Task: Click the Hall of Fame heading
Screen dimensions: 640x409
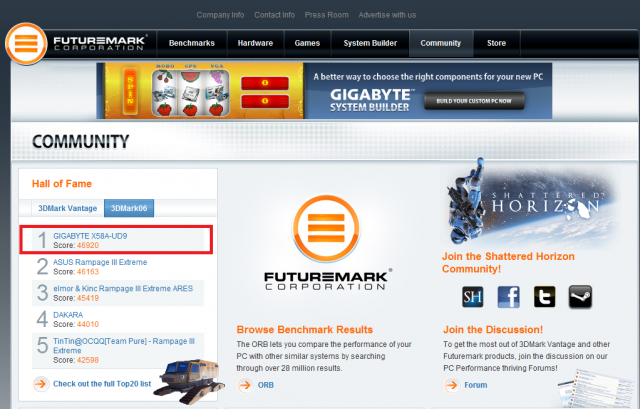Action: [62, 184]
